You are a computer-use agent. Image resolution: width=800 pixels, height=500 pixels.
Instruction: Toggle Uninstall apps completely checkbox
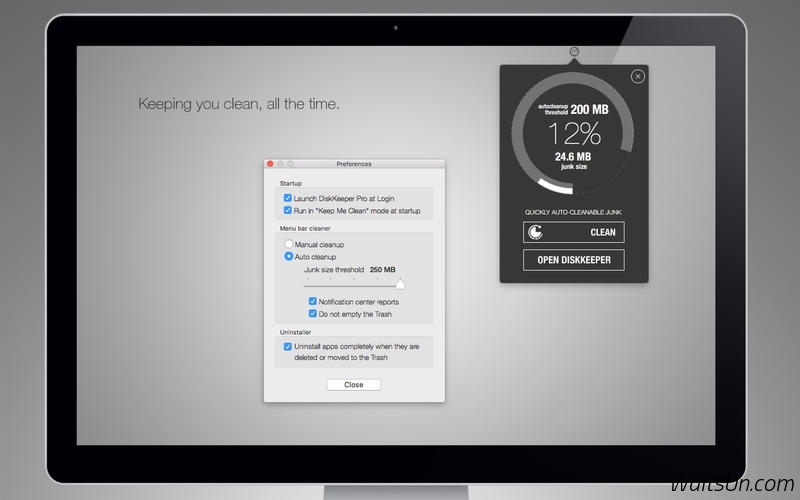[x=288, y=346]
